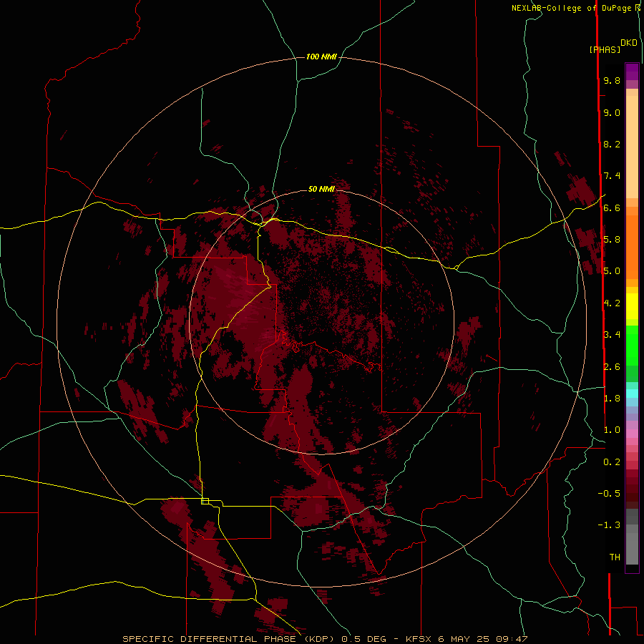The height and width of the screenshot is (644, 644).
Task: Click the 3.4 legend value
Action: [x=612, y=334]
